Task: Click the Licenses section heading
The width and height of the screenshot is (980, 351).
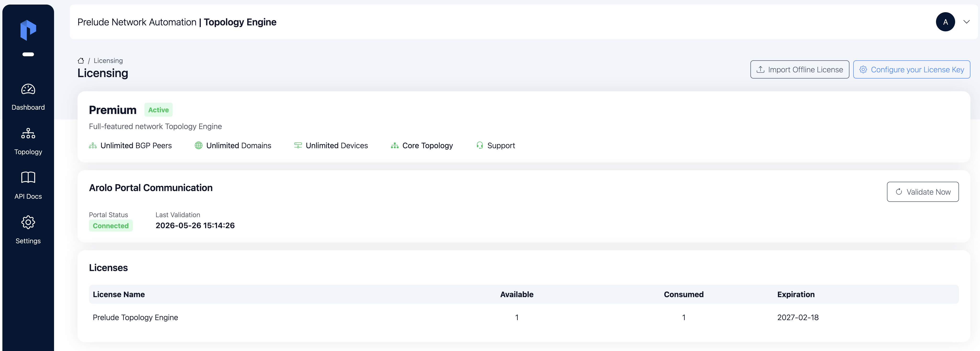Action: pos(108,268)
